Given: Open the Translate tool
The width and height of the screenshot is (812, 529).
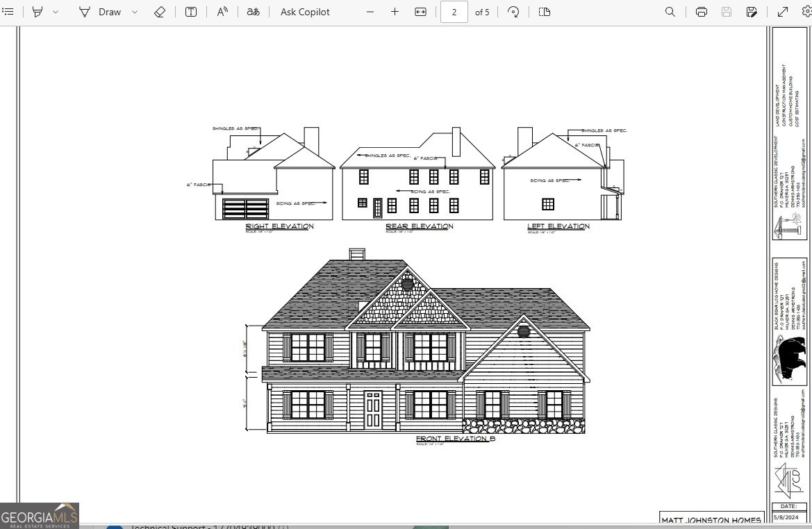Looking at the screenshot, I should [254, 11].
